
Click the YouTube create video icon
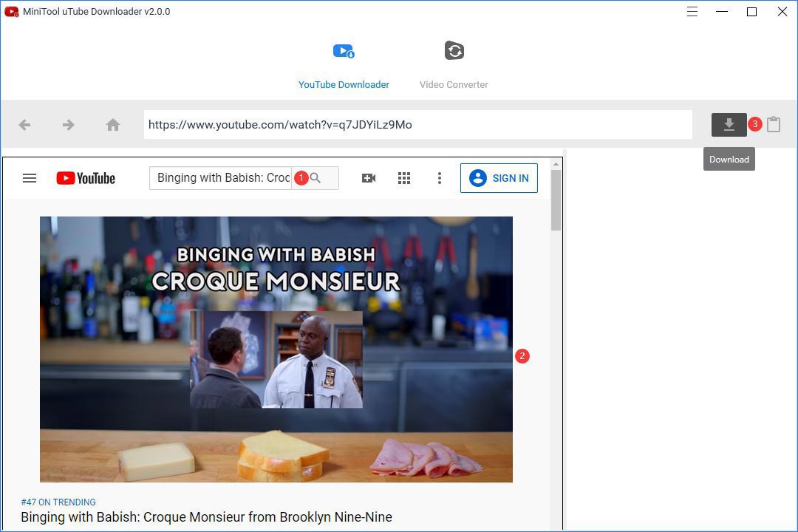point(369,178)
